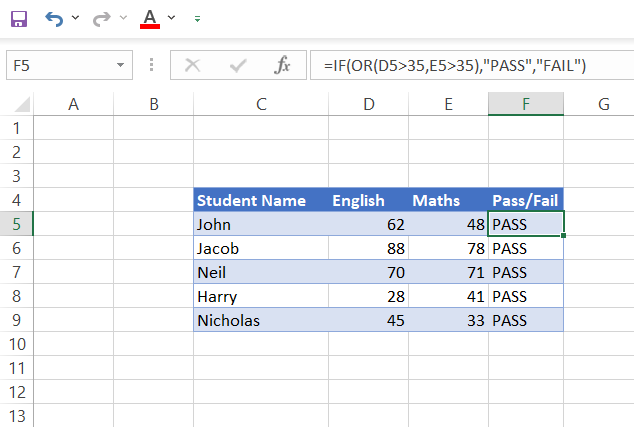Open the Redo history dropdown arrow
634x427 pixels.
pyautogui.click(x=123, y=18)
